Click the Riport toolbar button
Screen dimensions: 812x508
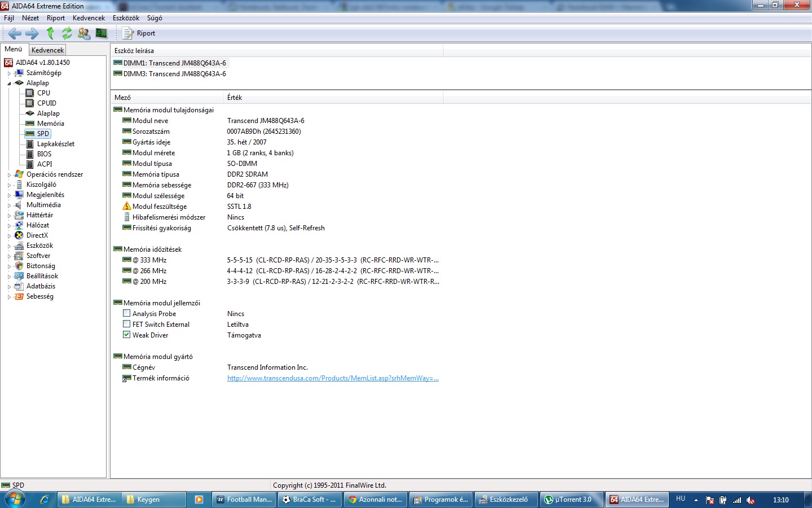(x=139, y=33)
